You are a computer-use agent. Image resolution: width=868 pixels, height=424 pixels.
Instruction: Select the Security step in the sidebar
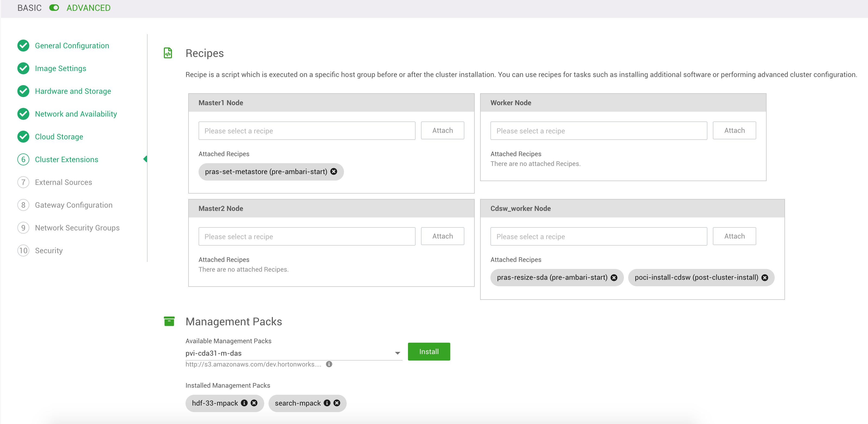click(49, 250)
